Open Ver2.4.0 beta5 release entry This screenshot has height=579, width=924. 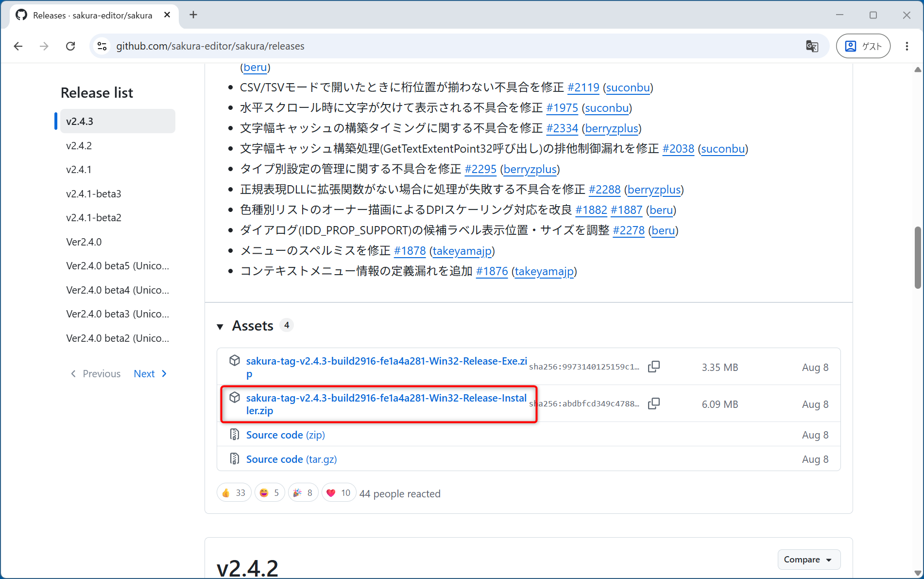pos(118,265)
